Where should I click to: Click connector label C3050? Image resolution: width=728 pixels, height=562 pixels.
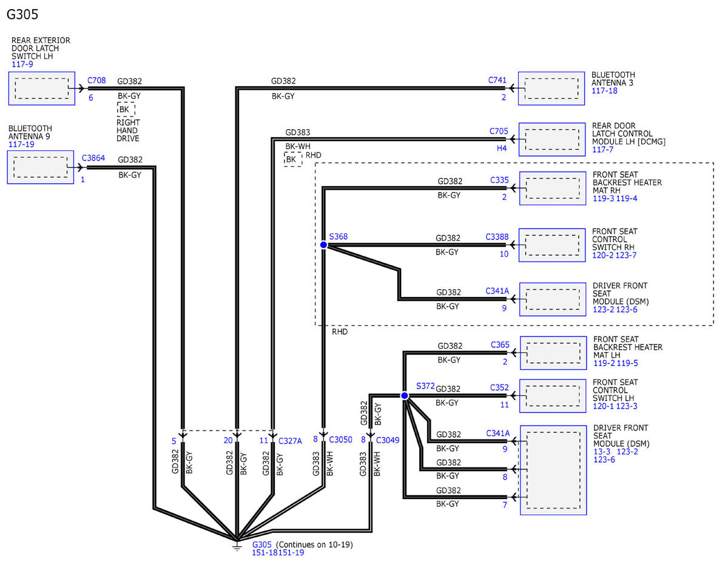point(341,440)
